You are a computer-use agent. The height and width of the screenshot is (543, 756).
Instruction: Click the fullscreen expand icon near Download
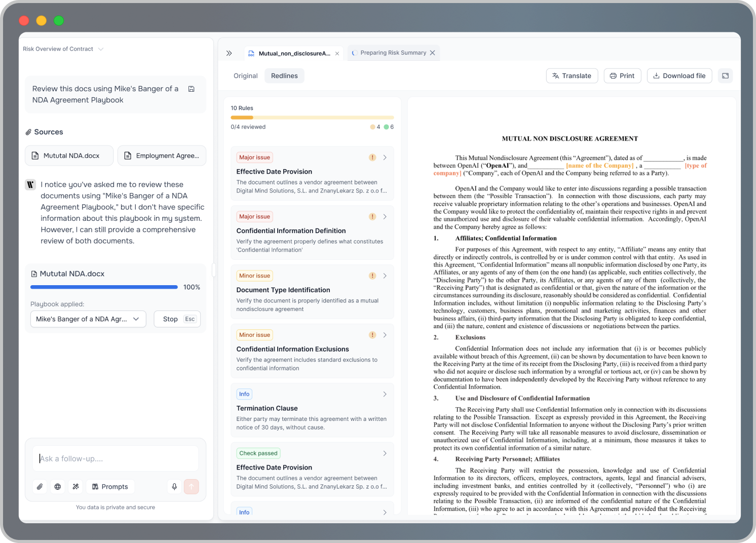[x=725, y=76]
